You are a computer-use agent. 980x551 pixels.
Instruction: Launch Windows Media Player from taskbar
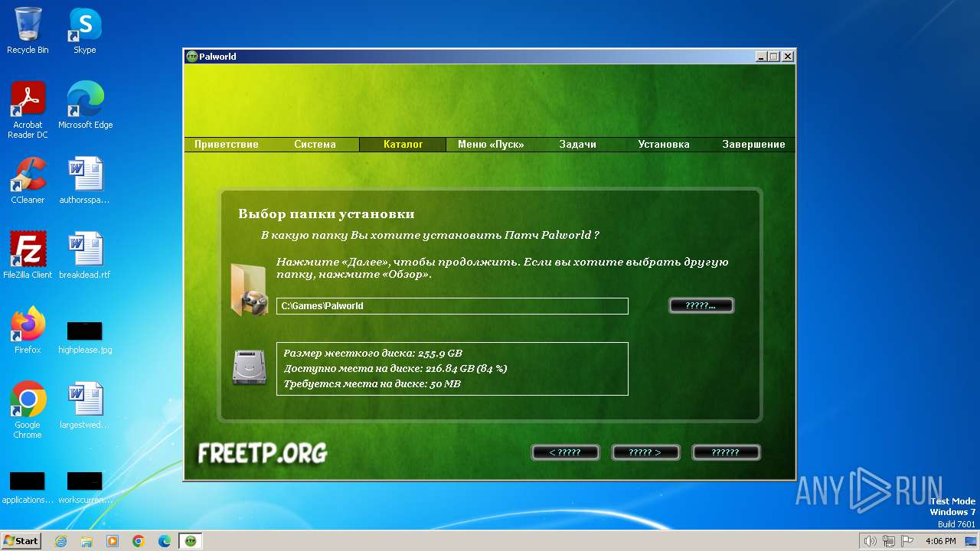click(113, 541)
